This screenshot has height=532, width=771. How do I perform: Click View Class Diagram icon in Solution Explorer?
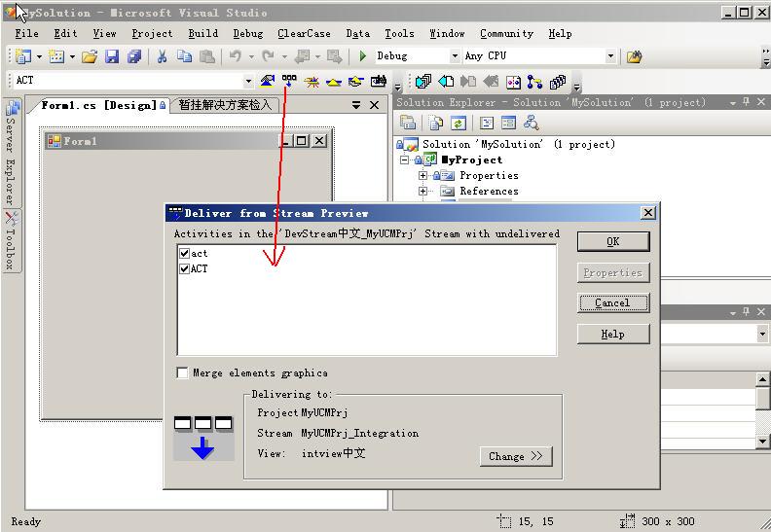532,123
